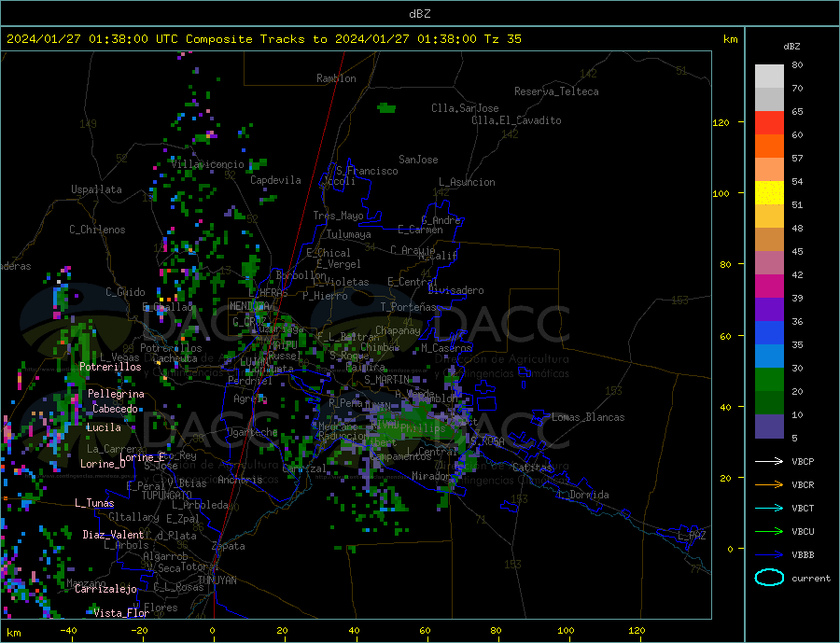Click the 'Tulumaya' map label
840x643 pixels.
348,234
